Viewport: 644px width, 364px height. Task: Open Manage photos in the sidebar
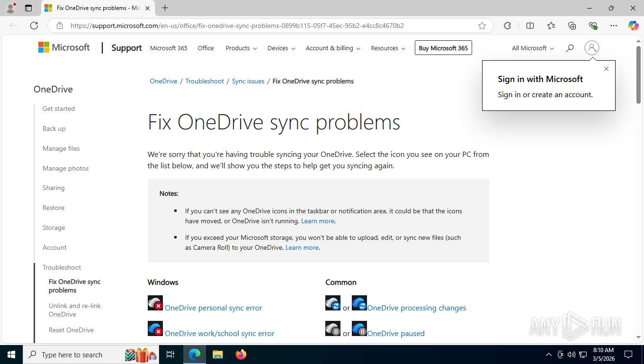(65, 168)
